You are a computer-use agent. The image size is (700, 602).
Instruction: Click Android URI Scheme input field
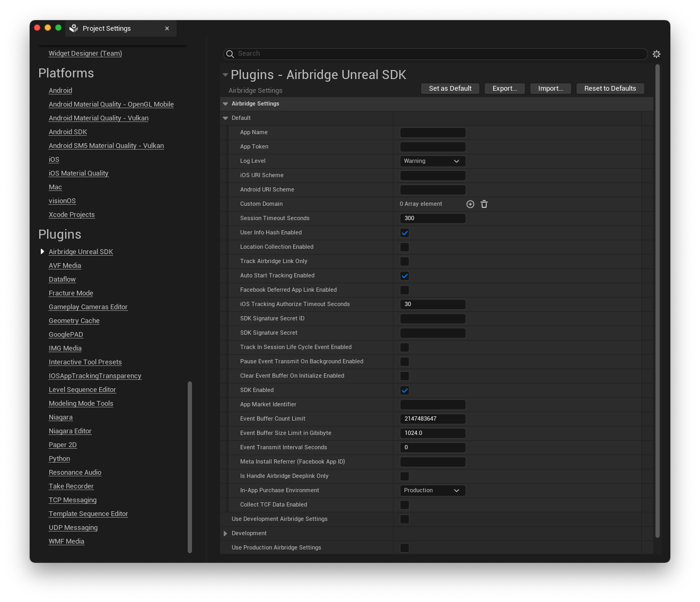tap(433, 190)
